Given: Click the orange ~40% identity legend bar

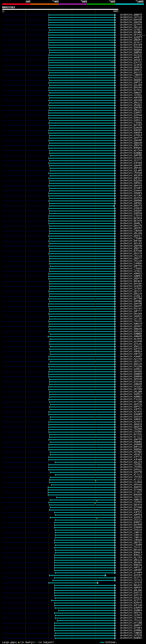Looking at the screenshot, I should tap(45, 4).
